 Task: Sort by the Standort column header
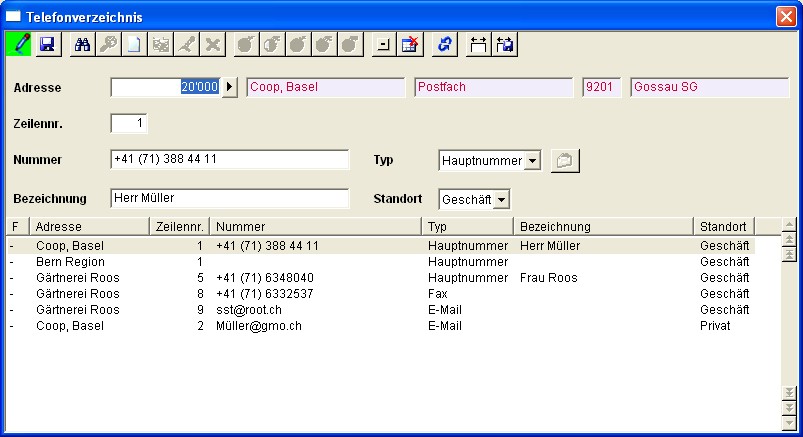click(724, 226)
